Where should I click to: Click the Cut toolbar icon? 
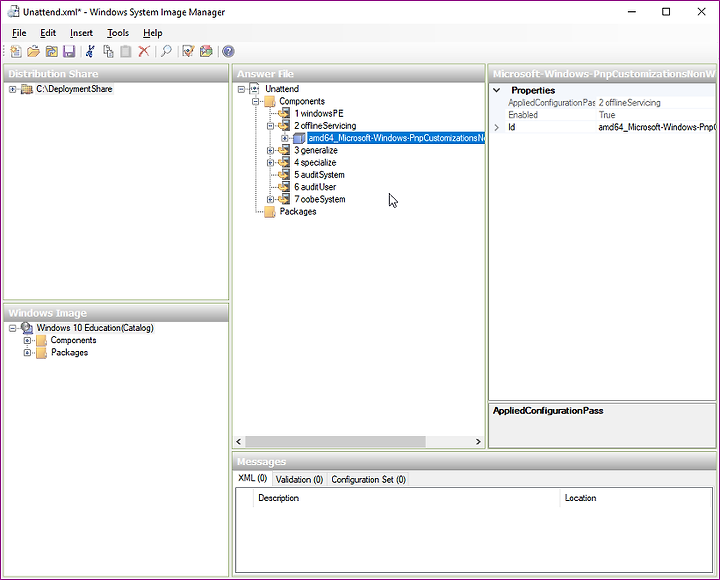90,51
